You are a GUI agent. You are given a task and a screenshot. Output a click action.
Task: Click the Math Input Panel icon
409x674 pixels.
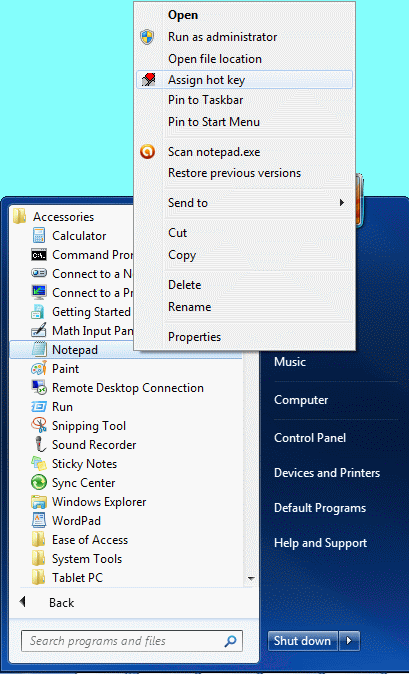pos(39,331)
